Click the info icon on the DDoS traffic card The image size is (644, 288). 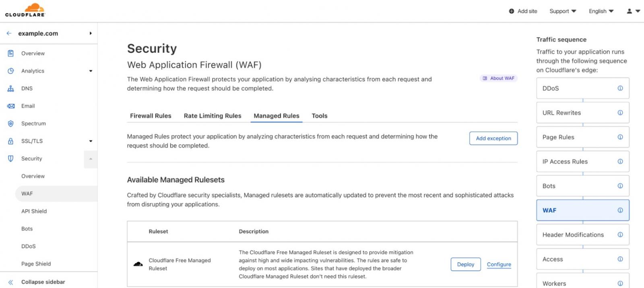(x=620, y=88)
